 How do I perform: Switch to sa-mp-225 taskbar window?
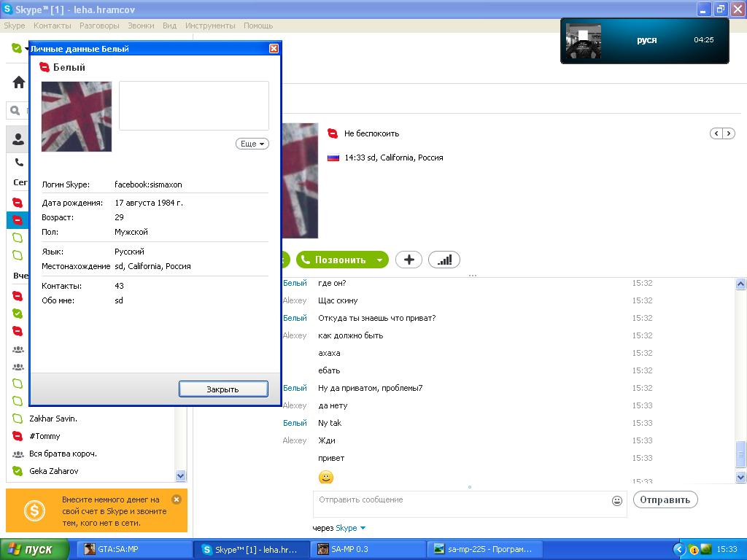point(484,549)
